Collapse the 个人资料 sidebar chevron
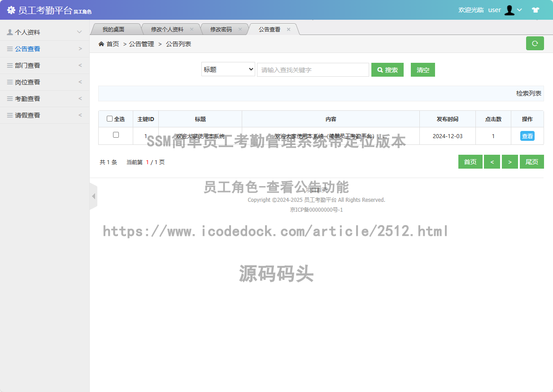 [x=79, y=32]
